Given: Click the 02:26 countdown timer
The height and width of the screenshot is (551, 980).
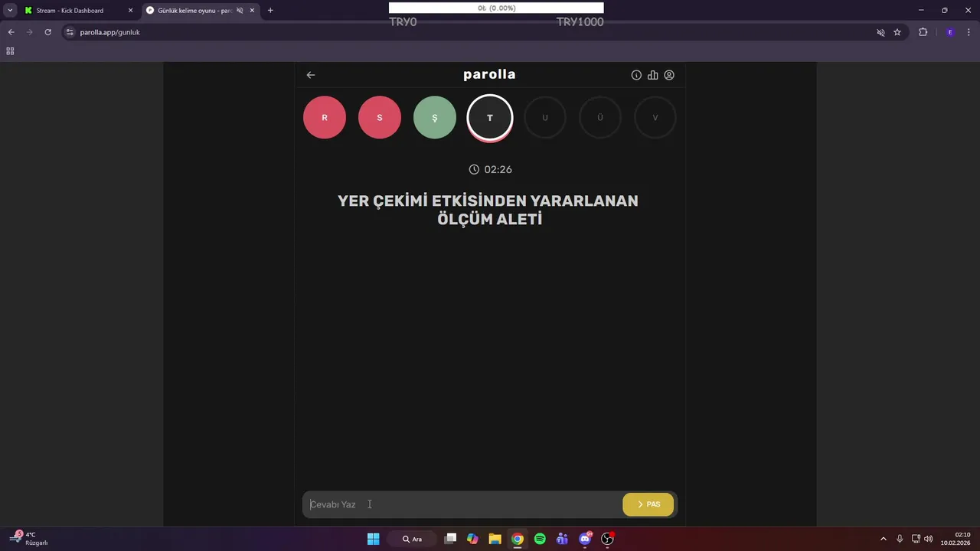Looking at the screenshot, I should coord(490,169).
